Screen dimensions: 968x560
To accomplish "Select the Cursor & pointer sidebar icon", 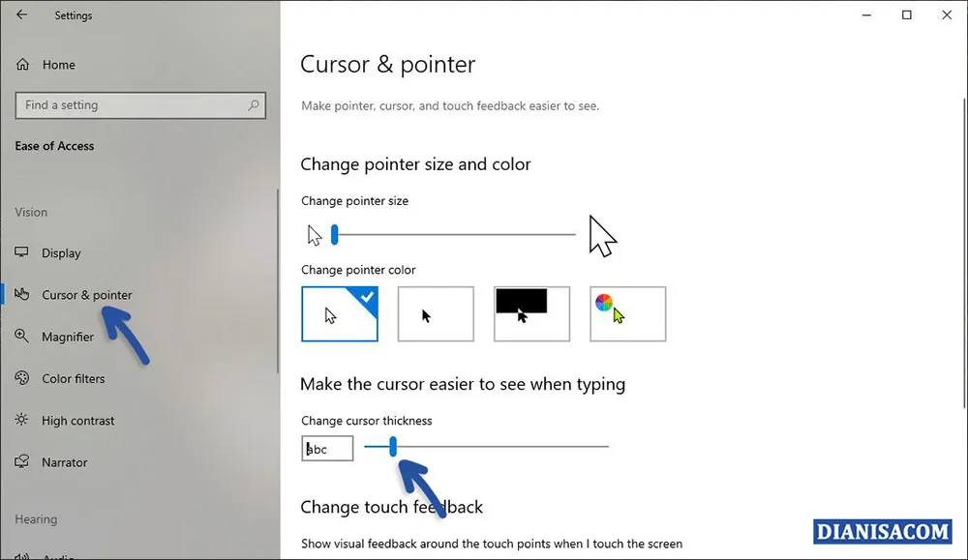I will tap(21, 295).
